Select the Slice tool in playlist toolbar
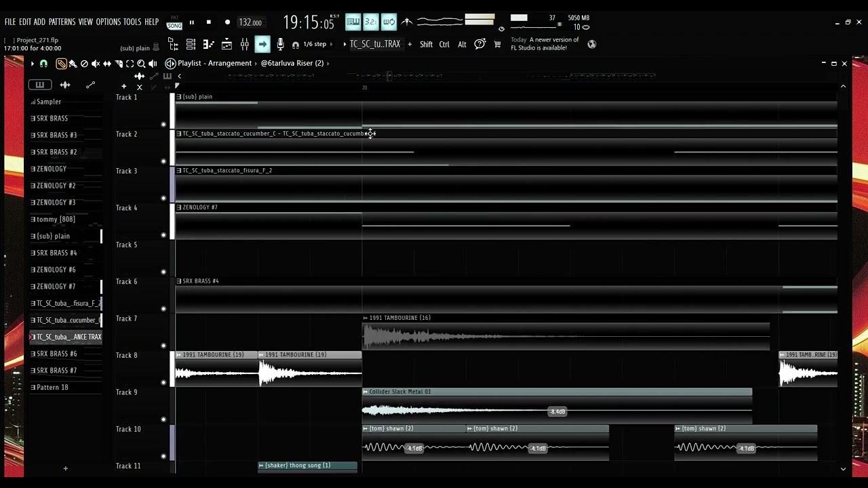 119,63
